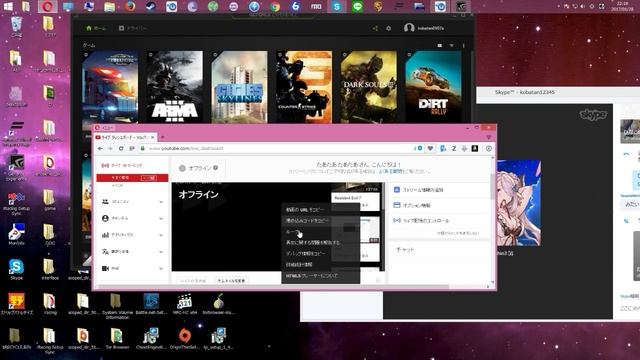The height and width of the screenshot is (360, 640).
Task: Open the games filter icon in GeForce Experience
Action: 451,45
